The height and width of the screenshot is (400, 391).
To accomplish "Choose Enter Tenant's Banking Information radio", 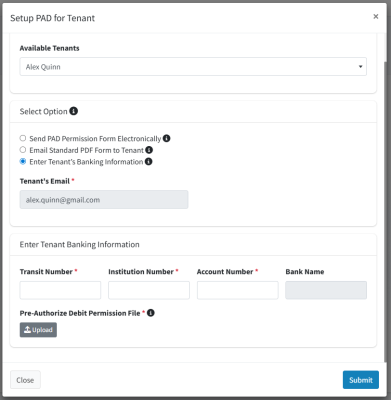I will [23, 161].
